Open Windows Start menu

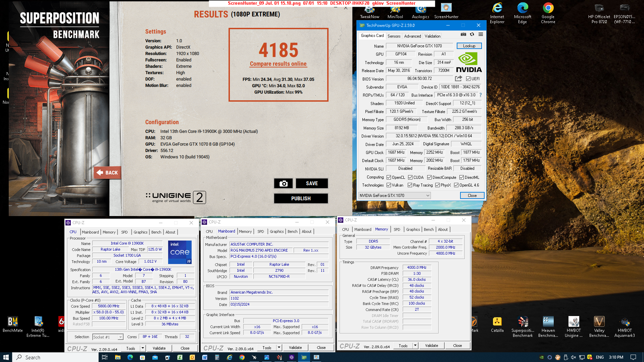(6, 357)
